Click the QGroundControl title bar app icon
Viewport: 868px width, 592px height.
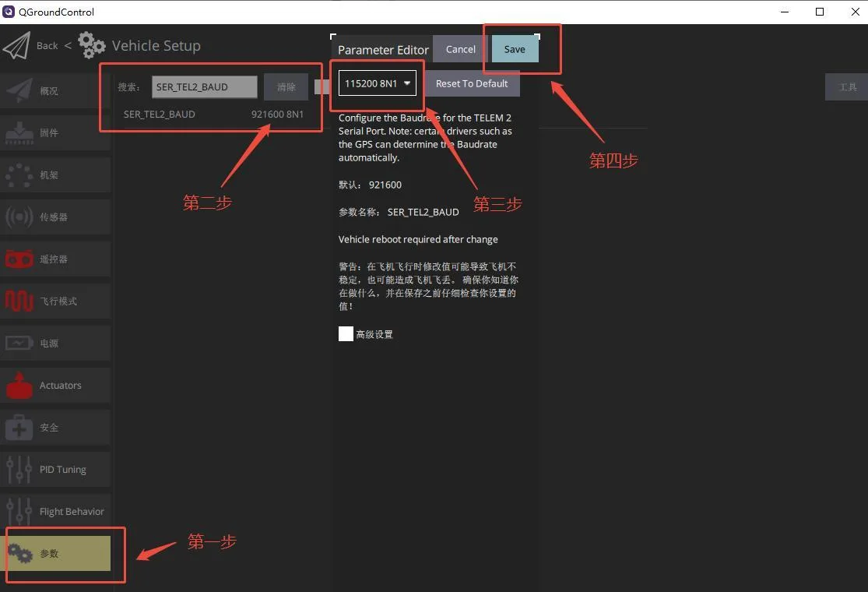point(9,12)
